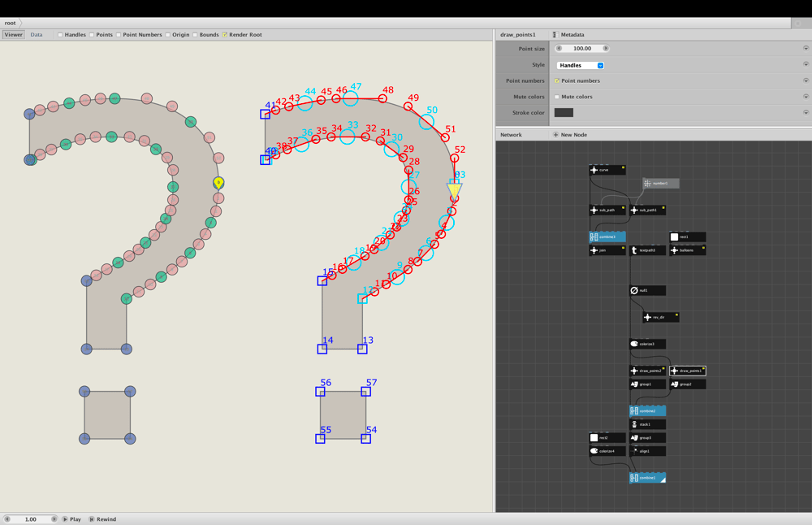Select the combine3 node

607,236
